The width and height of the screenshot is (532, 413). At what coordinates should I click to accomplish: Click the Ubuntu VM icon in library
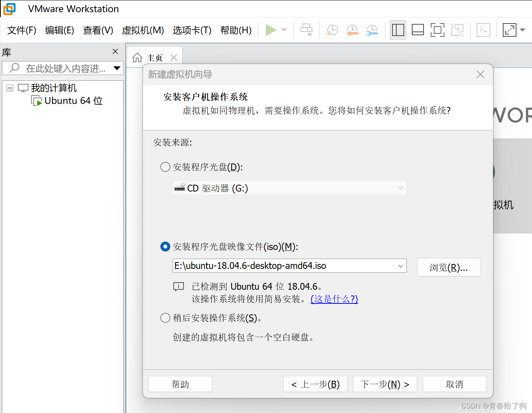point(36,101)
